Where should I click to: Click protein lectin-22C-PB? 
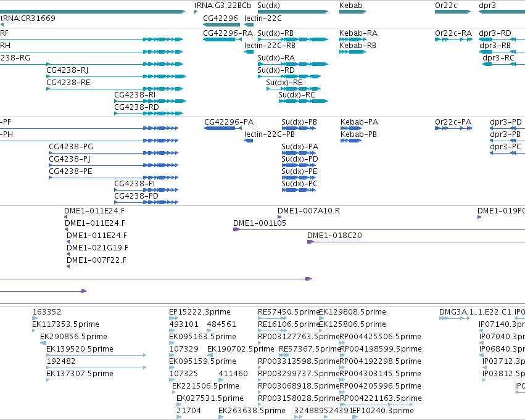coord(270,134)
